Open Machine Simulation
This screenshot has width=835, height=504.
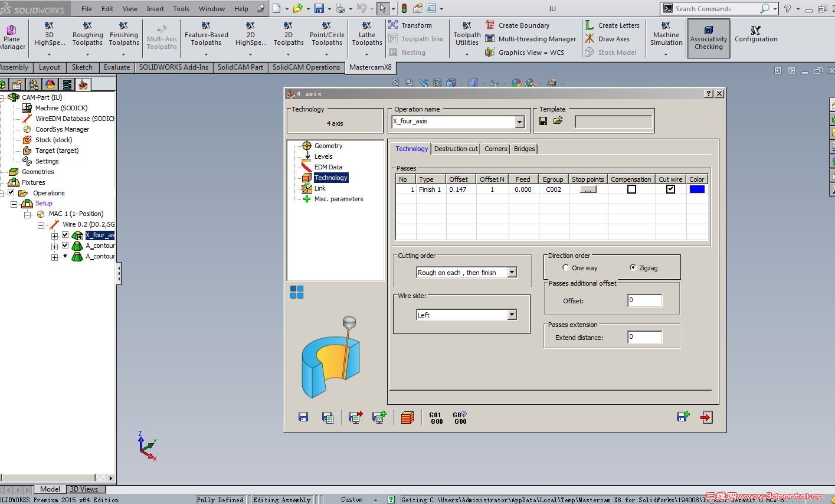[x=666, y=38]
